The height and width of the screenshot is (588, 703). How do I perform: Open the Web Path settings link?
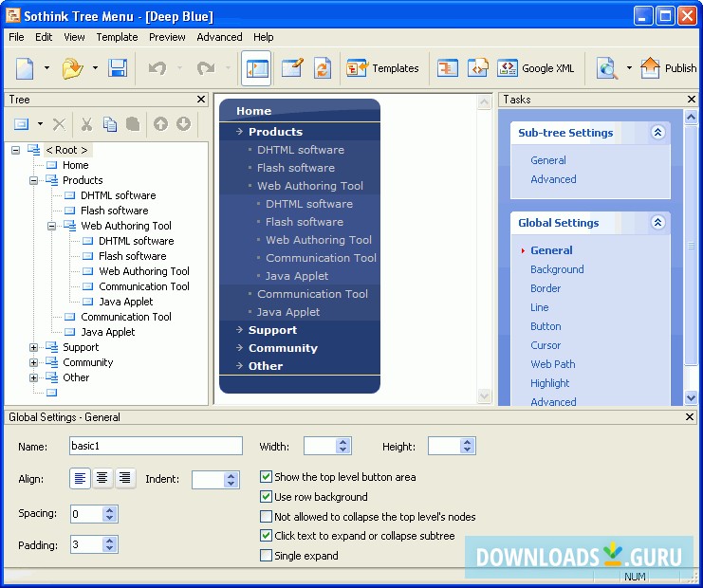[552, 364]
